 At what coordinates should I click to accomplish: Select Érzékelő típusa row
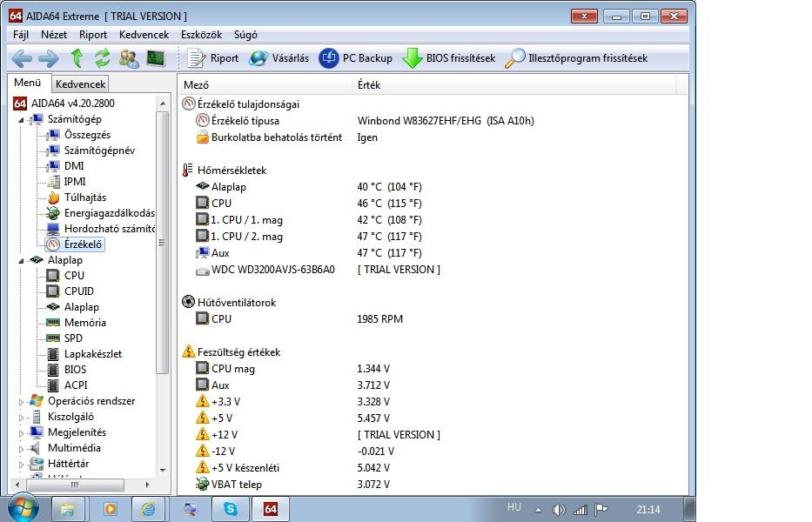point(365,121)
